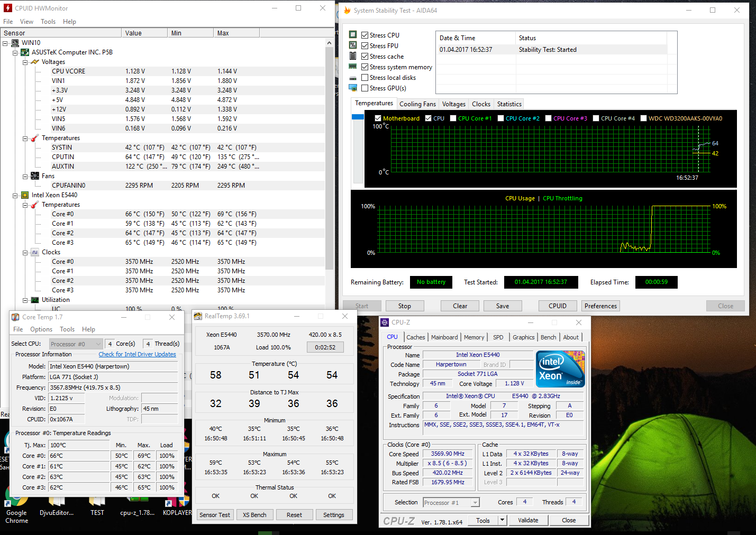The width and height of the screenshot is (756, 535).
Task: Disable the Stress CPU checkbox
Action: pos(365,35)
